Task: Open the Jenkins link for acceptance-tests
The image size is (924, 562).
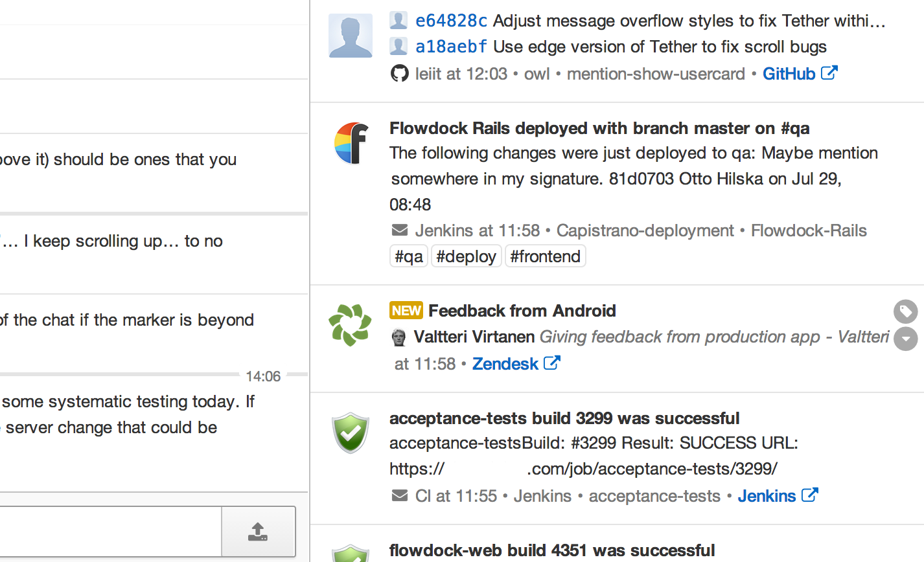Action: click(x=767, y=495)
